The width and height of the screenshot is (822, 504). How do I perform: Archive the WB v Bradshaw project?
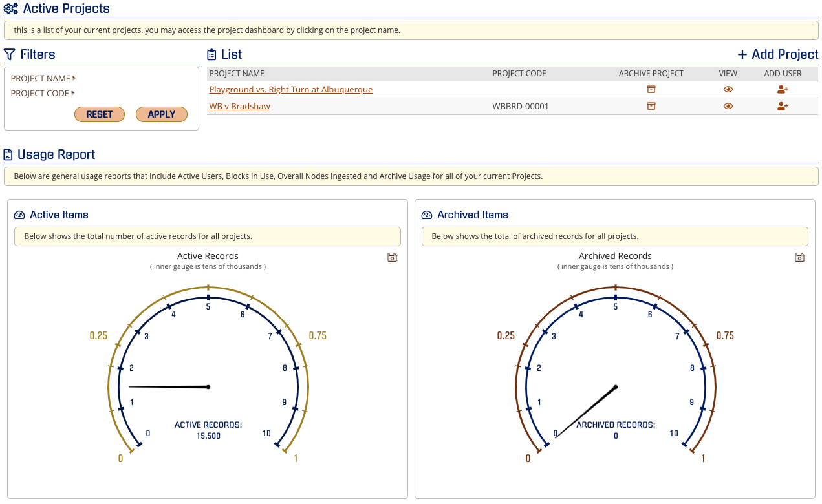click(x=651, y=106)
